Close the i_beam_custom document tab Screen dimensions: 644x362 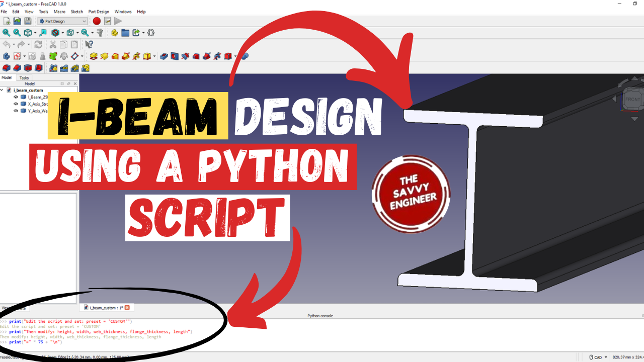[127, 308]
